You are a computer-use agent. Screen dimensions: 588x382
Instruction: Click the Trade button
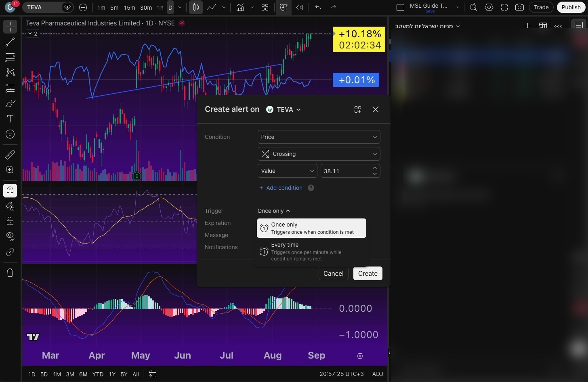click(541, 7)
